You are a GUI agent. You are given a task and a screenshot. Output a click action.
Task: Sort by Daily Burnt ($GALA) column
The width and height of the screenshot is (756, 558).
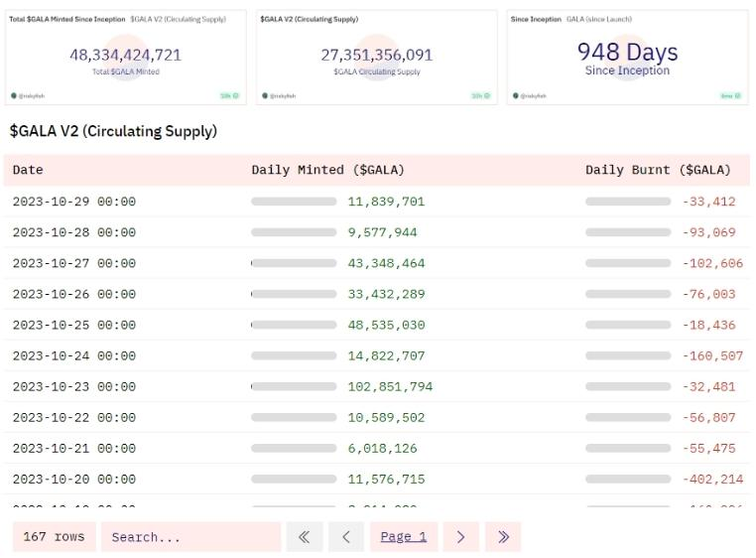pyautogui.click(x=658, y=170)
